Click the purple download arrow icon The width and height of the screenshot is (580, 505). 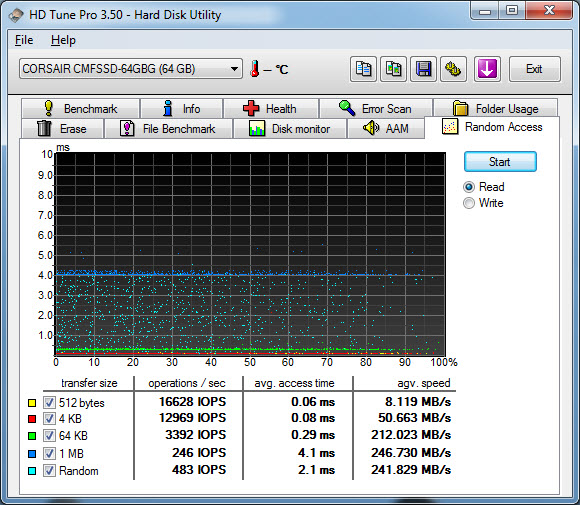[x=487, y=69]
